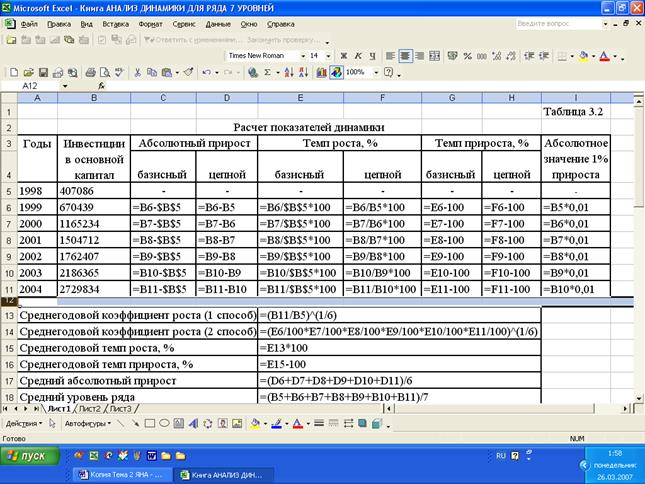Select the Arrow drawing tool

point(135,424)
